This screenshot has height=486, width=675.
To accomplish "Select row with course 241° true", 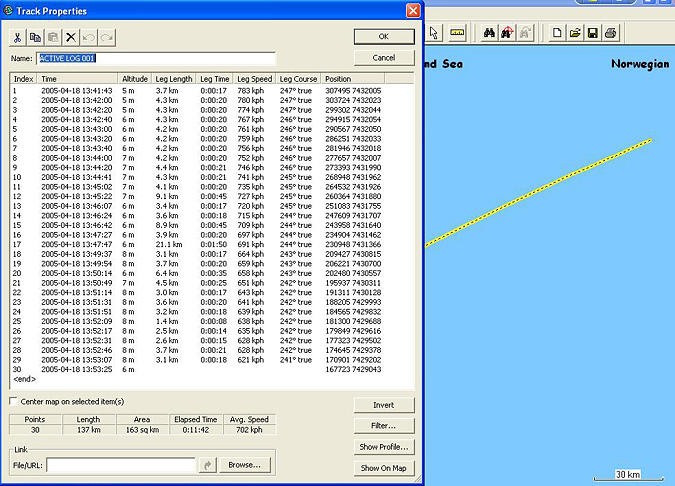I will click(197, 360).
